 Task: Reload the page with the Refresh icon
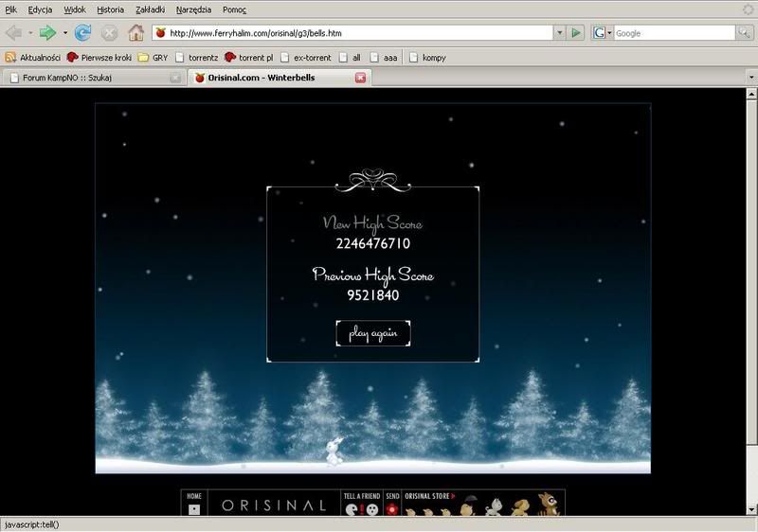[83, 33]
